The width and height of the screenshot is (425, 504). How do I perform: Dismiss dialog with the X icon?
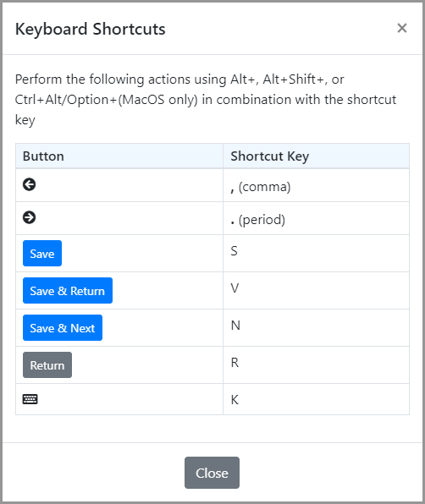(x=402, y=28)
